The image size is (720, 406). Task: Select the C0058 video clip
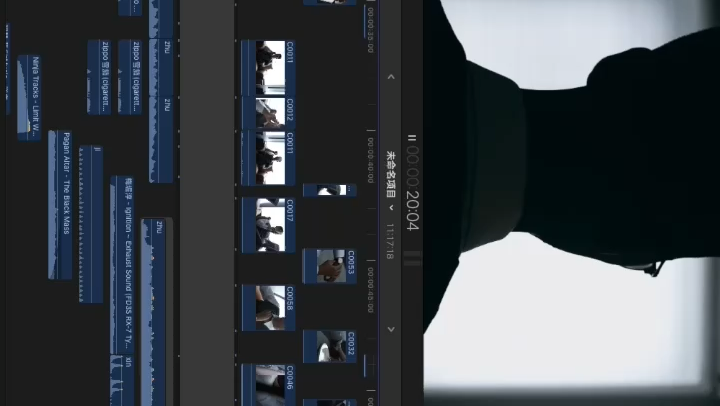coord(268,308)
